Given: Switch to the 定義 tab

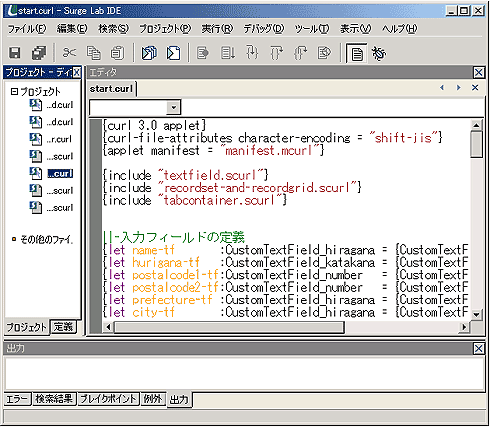Looking at the screenshot, I should point(63,327).
